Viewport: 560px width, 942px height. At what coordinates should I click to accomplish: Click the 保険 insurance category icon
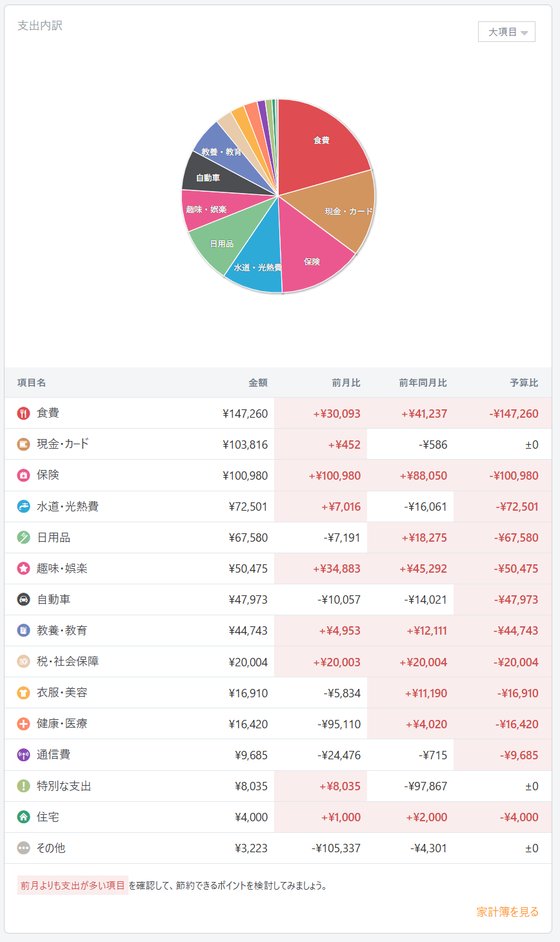point(24,475)
